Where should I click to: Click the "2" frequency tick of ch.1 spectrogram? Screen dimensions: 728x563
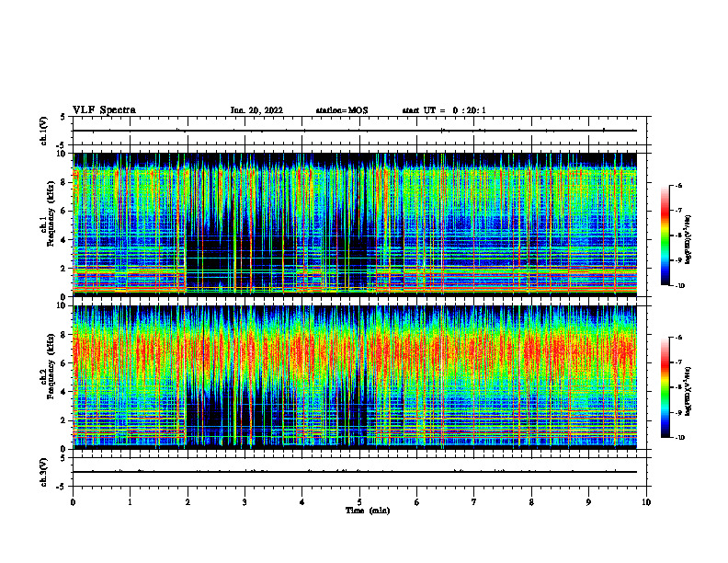[65, 269]
